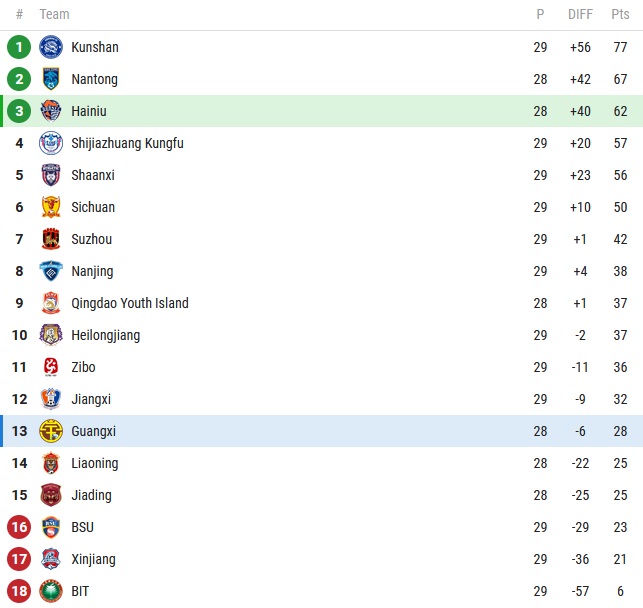The image size is (643, 608).
Task: Open the Shaanxi team link
Action: (x=93, y=175)
